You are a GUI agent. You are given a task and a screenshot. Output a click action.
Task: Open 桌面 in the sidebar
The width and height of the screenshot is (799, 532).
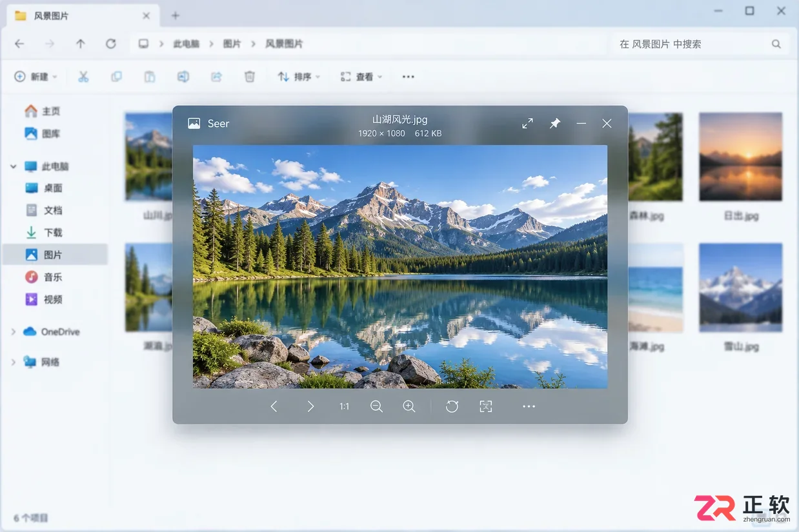(44, 188)
